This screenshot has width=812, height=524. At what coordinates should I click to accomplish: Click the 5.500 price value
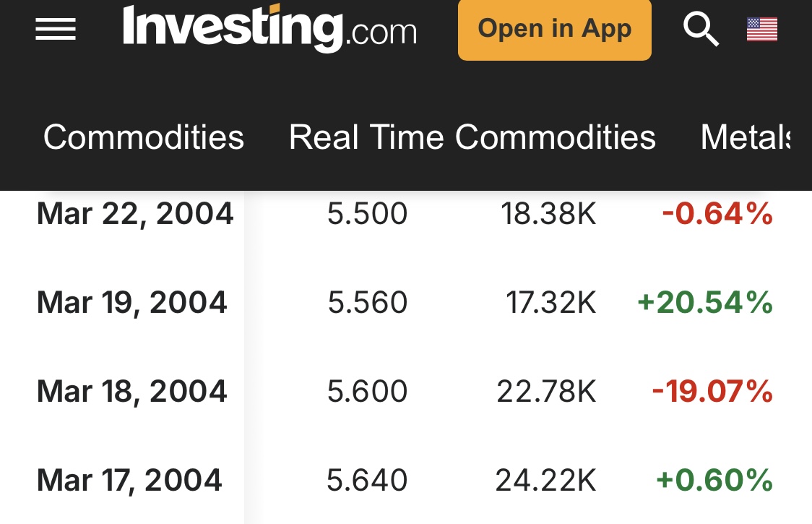pos(367,214)
